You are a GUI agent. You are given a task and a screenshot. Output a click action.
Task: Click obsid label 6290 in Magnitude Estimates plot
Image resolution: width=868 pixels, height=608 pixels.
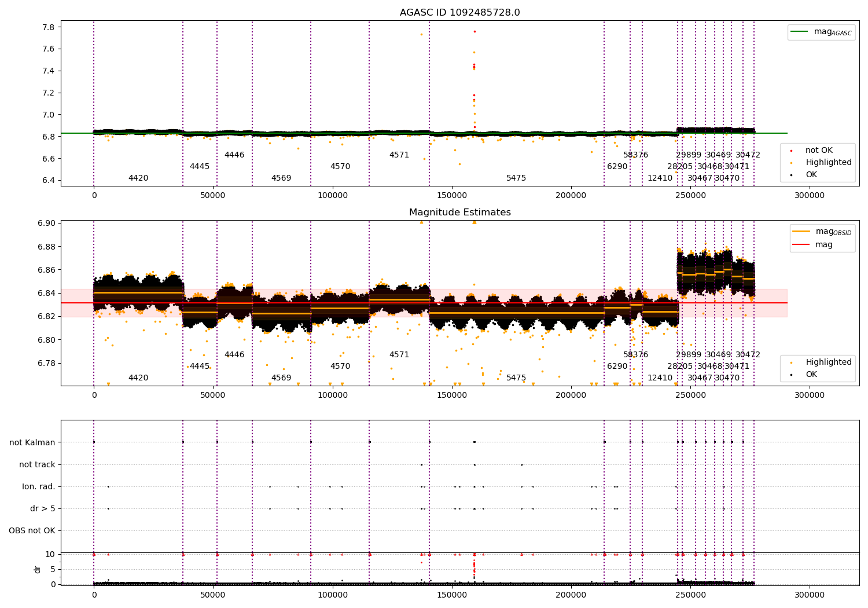point(617,367)
